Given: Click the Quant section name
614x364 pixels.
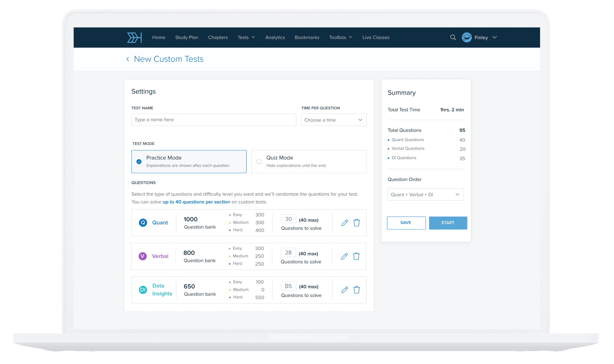Looking at the screenshot, I should 160,223.
